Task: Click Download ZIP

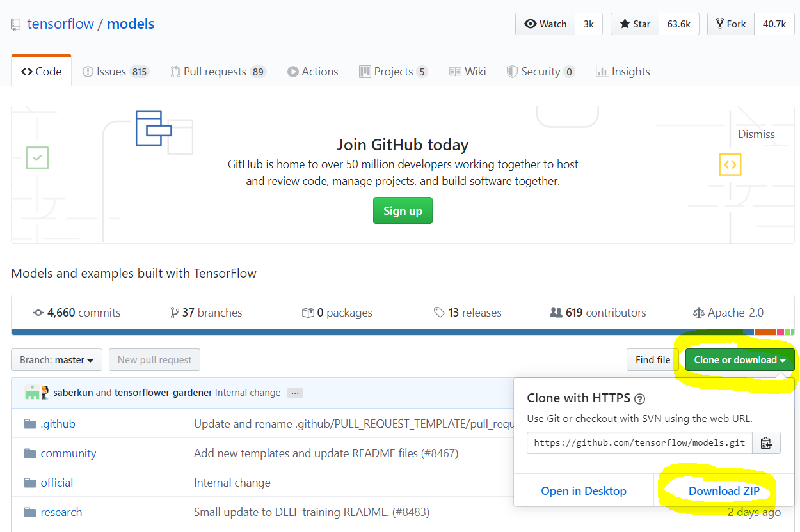Action: [x=724, y=491]
